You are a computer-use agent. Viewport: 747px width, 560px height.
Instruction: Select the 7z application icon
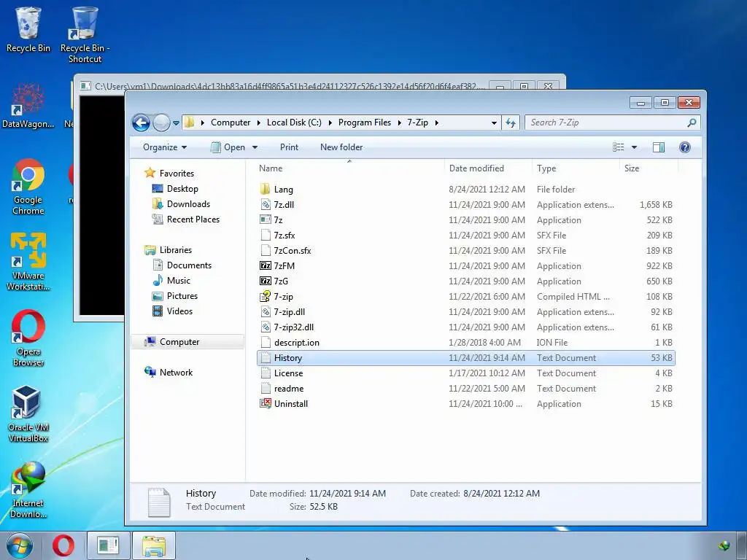(x=266, y=219)
